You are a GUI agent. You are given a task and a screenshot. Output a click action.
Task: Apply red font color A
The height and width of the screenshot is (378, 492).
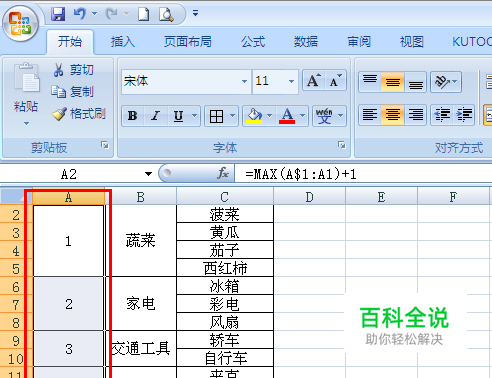(x=287, y=116)
